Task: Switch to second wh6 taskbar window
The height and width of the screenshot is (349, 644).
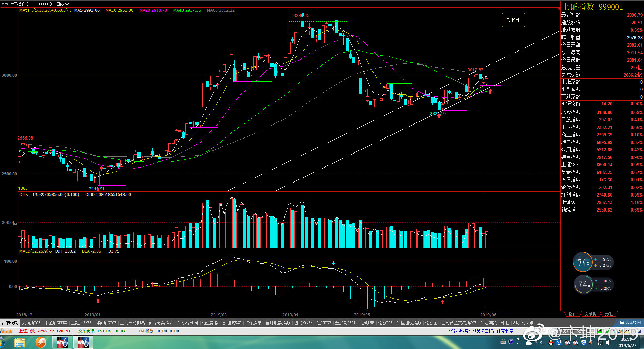Action: click(x=83, y=342)
